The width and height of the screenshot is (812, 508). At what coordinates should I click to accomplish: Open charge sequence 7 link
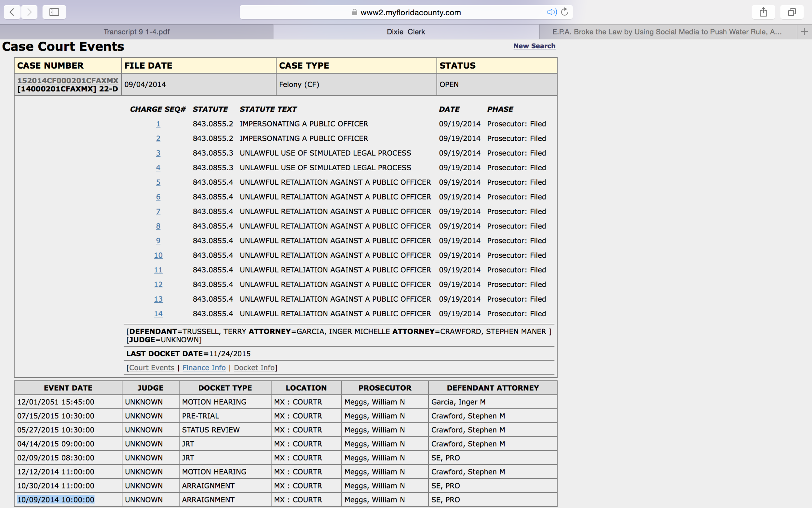tap(158, 211)
